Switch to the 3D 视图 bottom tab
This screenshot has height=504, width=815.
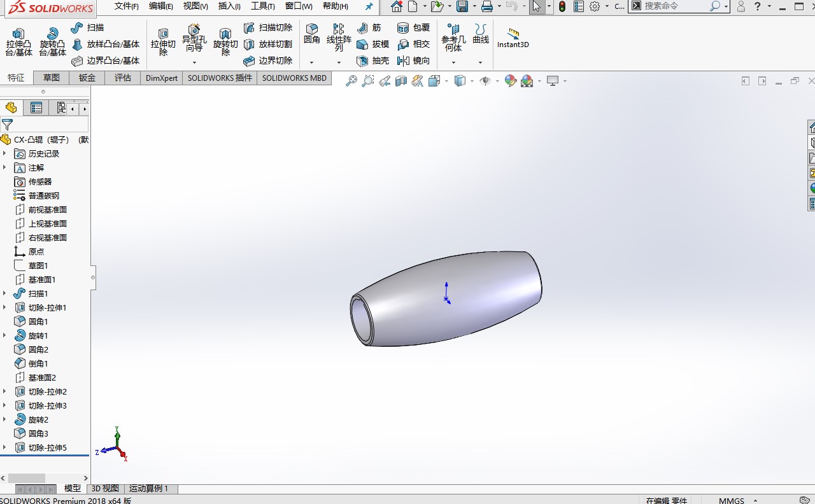point(105,489)
